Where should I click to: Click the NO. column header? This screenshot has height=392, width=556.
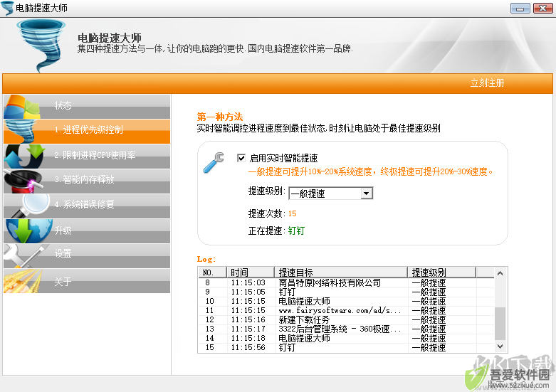[x=212, y=272]
